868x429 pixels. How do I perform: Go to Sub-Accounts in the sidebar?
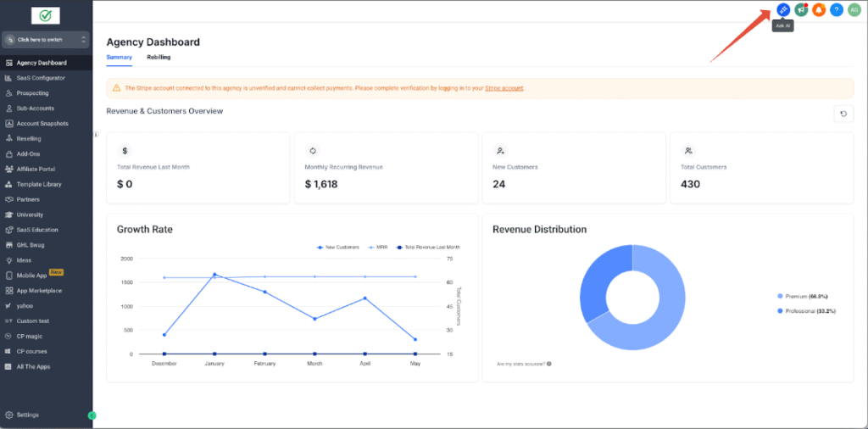[x=36, y=109]
